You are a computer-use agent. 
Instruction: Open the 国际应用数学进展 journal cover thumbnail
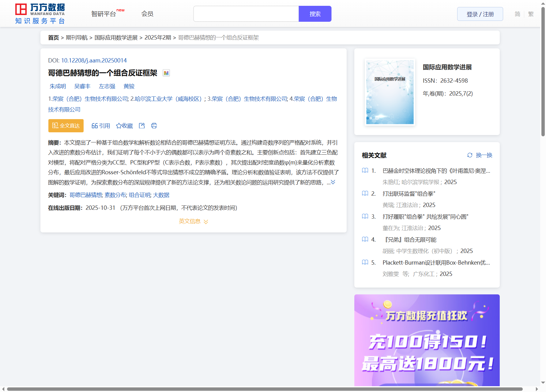pos(390,92)
